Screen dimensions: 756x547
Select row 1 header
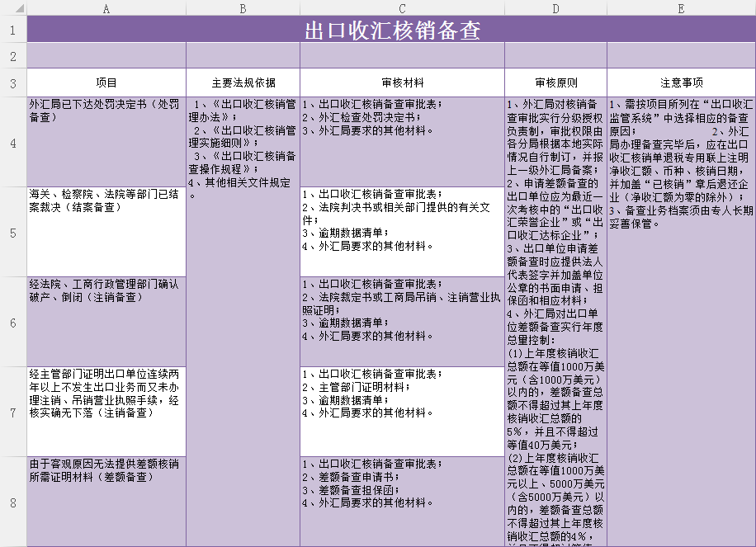click(x=13, y=31)
